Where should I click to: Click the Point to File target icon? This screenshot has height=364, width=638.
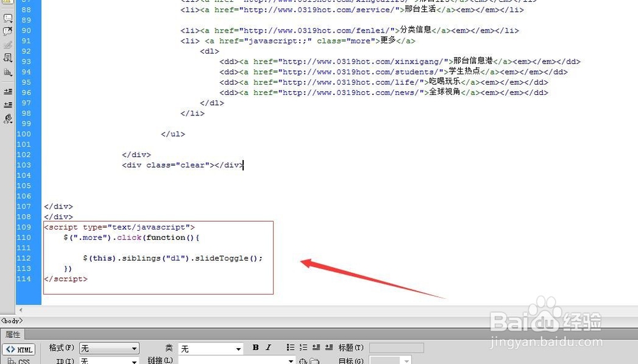pyautogui.click(x=302, y=361)
